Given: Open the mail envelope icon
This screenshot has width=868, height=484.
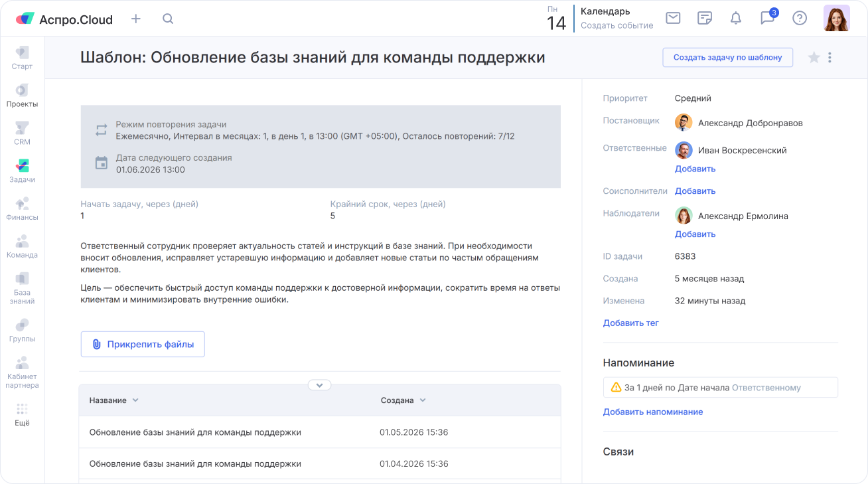Looking at the screenshot, I should coord(673,18).
